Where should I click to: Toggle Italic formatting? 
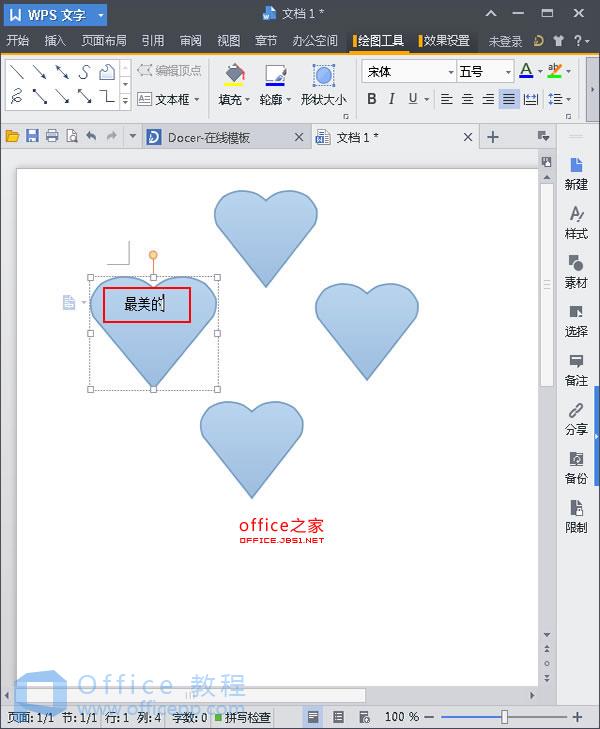tap(392, 99)
